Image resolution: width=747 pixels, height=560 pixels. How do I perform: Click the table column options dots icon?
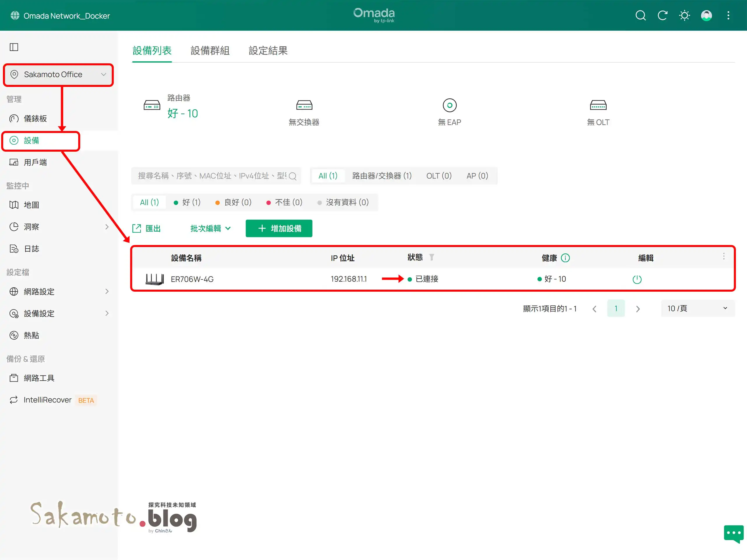(x=724, y=256)
